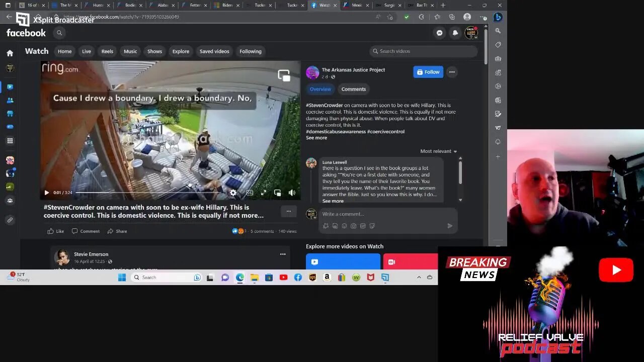
Task: Click Comment button under video
Action: [x=86, y=231]
